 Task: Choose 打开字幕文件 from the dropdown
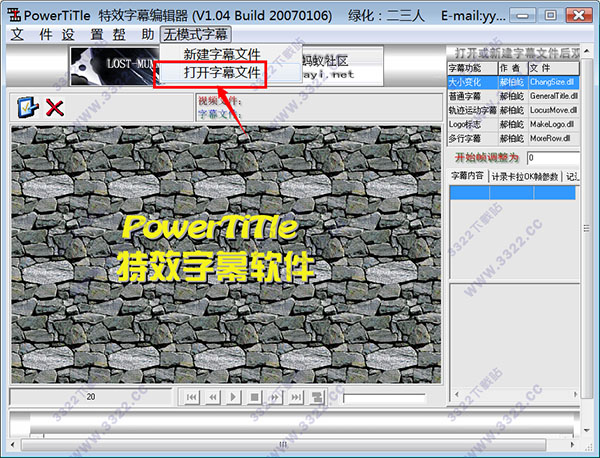tap(222, 73)
